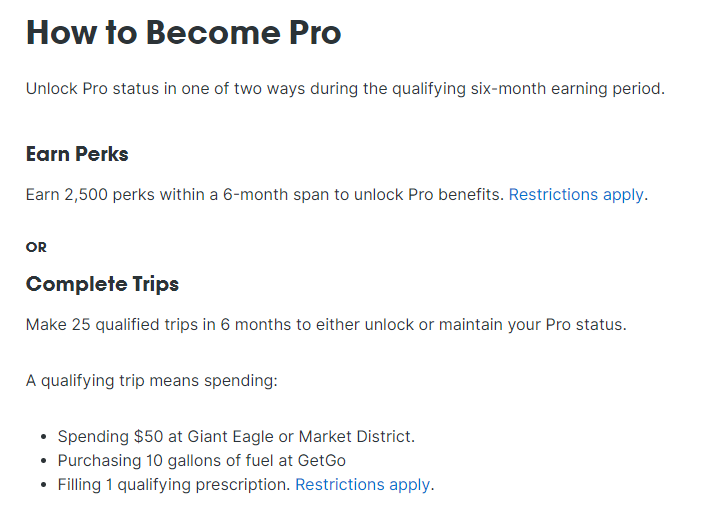Click the bullet dot before Purchasing 10 gallons
The image size is (727, 521).
[44, 461]
